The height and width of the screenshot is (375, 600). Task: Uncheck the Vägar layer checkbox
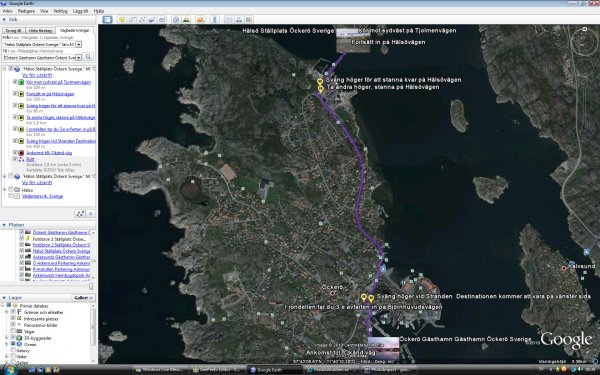[13, 331]
